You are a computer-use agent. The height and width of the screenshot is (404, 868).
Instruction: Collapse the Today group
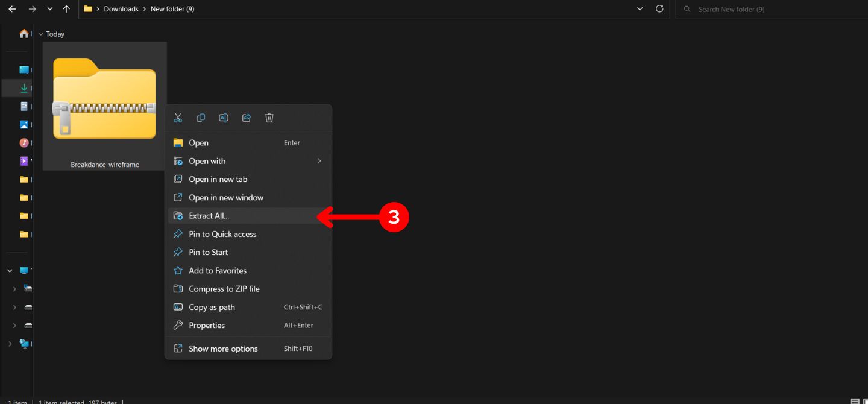point(40,34)
